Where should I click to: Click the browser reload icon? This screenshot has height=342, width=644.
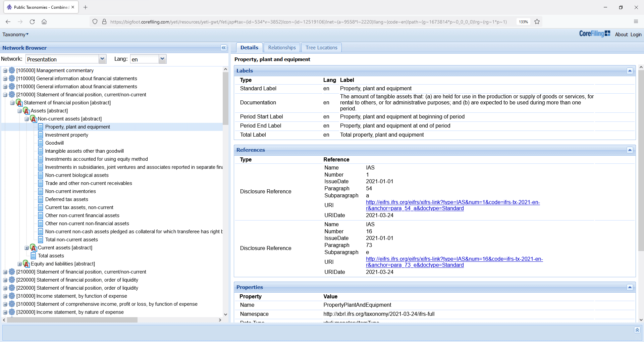[32, 22]
